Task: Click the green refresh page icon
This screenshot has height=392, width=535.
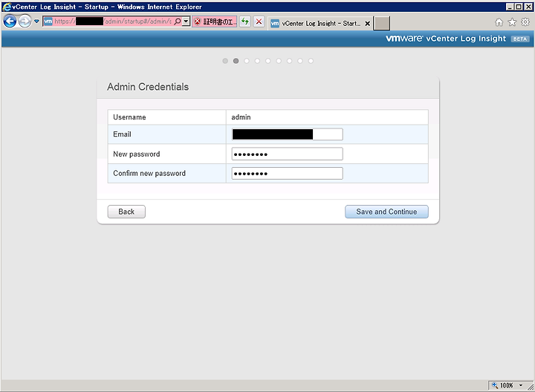Action: (245, 22)
